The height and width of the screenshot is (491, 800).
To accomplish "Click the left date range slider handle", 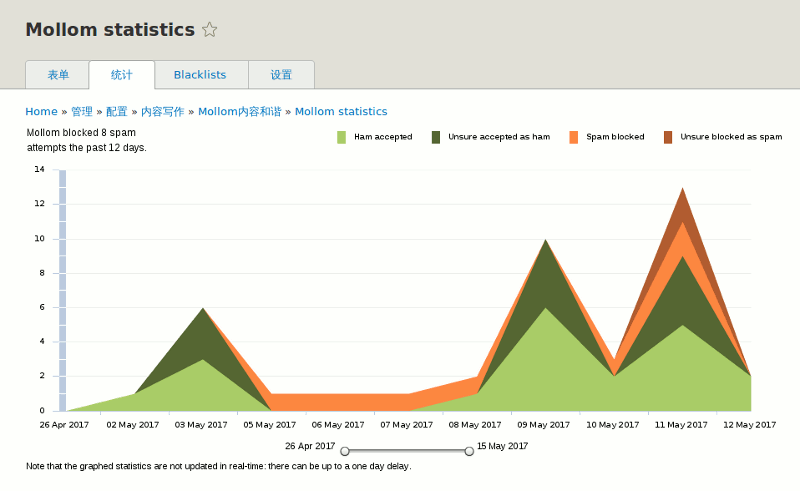I will (345, 451).
